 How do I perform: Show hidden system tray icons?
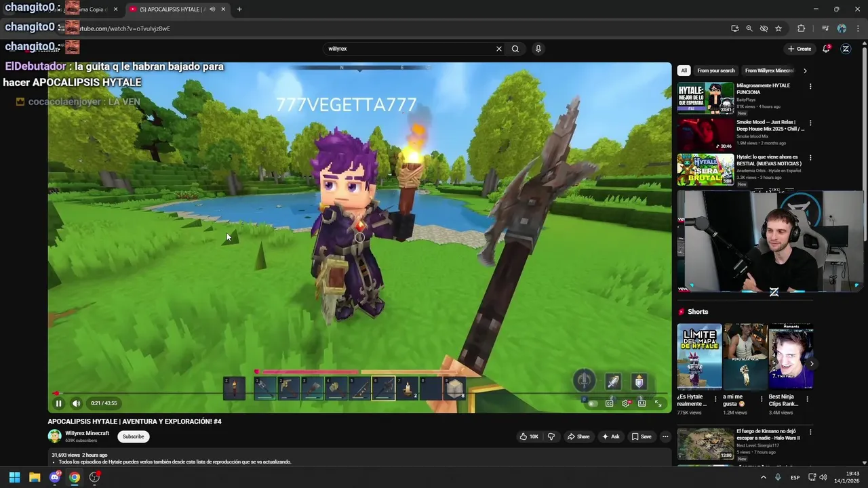click(x=763, y=477)
